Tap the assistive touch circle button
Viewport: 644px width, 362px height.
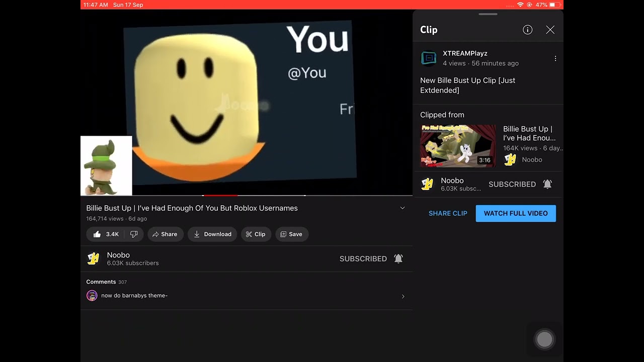[x=544, y=339]
